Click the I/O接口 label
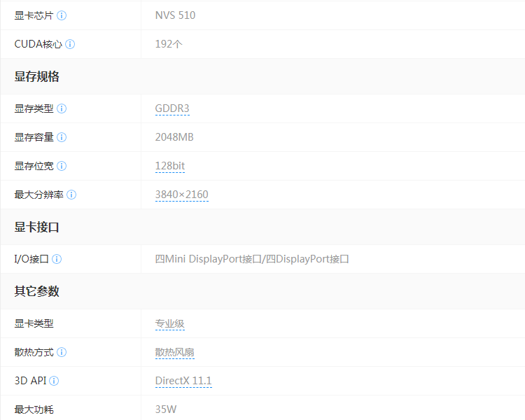Viewport: 525px width, 420px height. pyautogui.click(x=31, y=259)
